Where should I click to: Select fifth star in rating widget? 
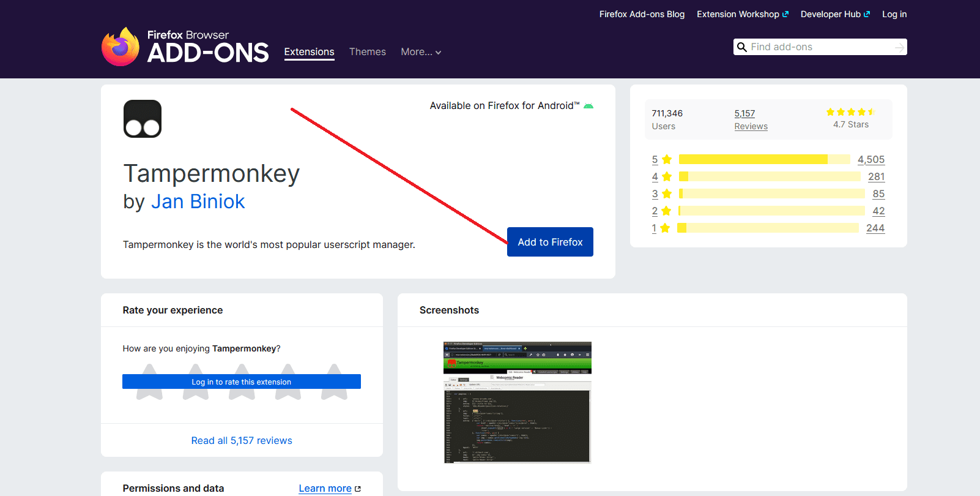pyautogui.click(x=334, y=381)
